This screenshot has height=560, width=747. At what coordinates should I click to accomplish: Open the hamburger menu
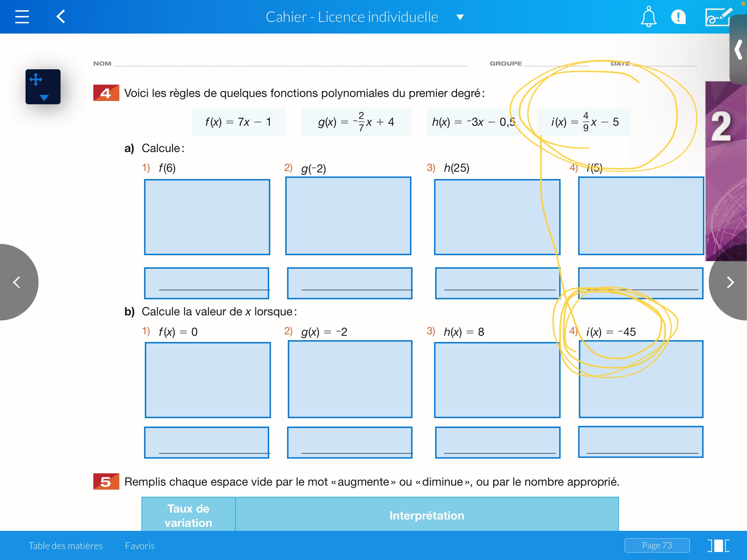22,17
